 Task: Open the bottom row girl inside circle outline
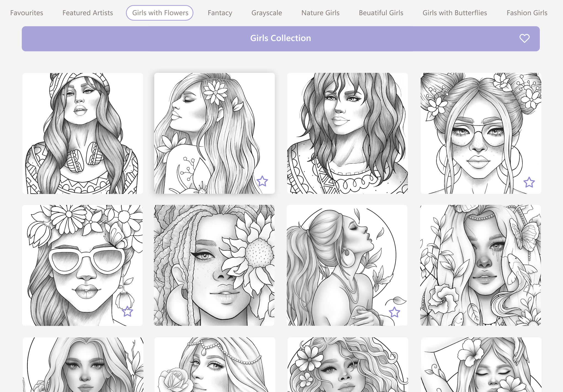pyautogui.click(x=83, y=365)
